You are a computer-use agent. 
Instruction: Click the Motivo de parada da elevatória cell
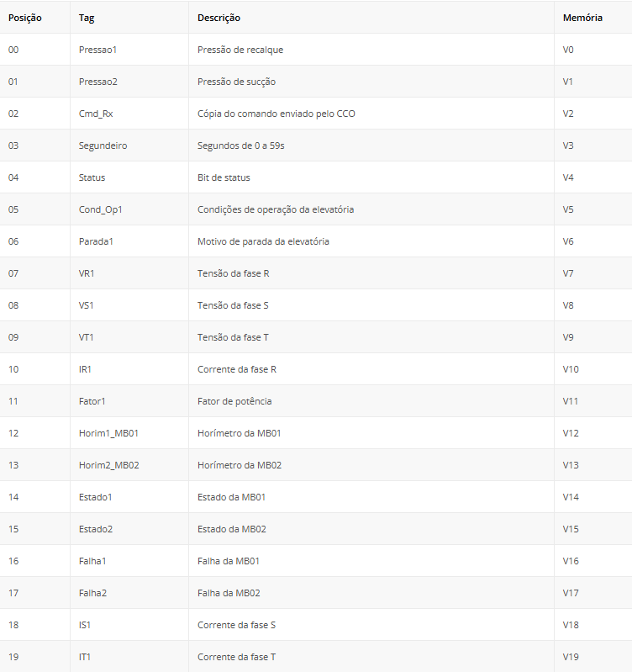point(263,241)
